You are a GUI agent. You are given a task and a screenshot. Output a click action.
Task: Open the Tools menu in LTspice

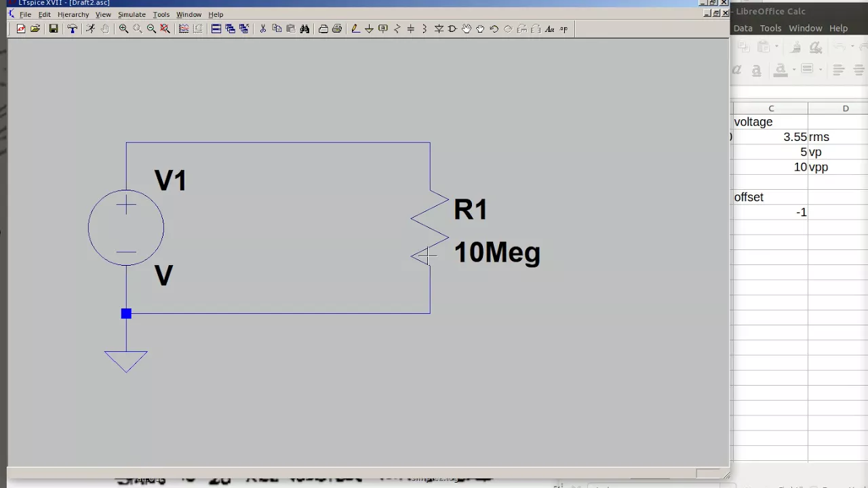point(161,14)
